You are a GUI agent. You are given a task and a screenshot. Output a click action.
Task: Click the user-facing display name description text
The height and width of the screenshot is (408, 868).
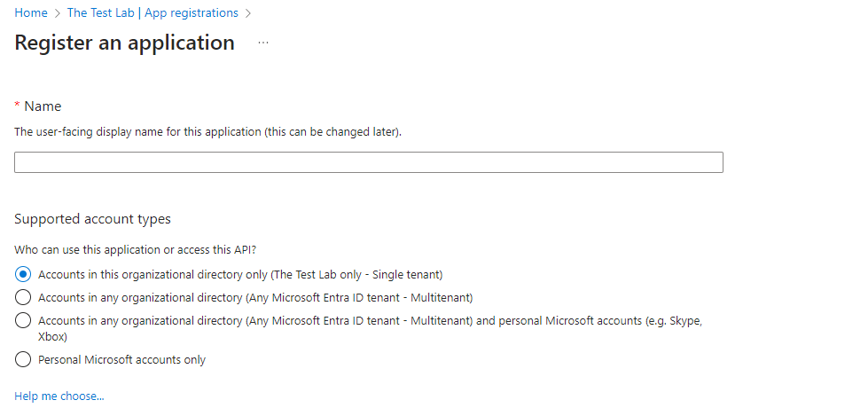click(207, 131)
